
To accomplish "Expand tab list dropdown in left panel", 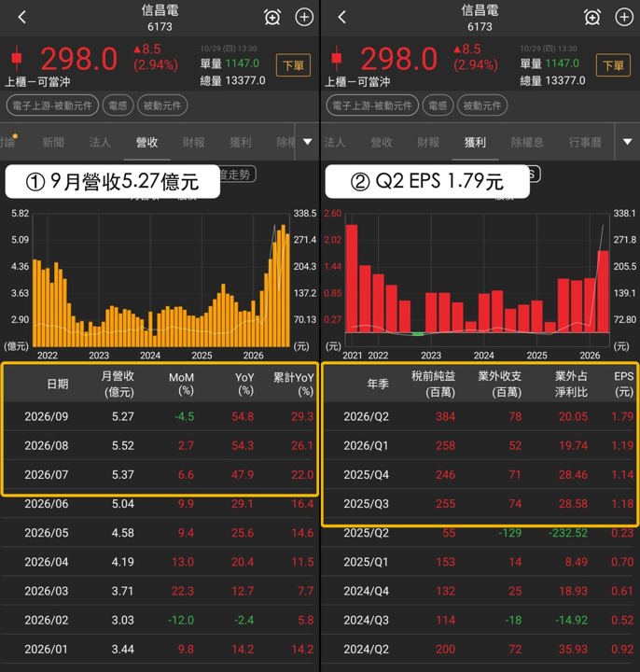I will pyautogui.click(x=308, y=142).
